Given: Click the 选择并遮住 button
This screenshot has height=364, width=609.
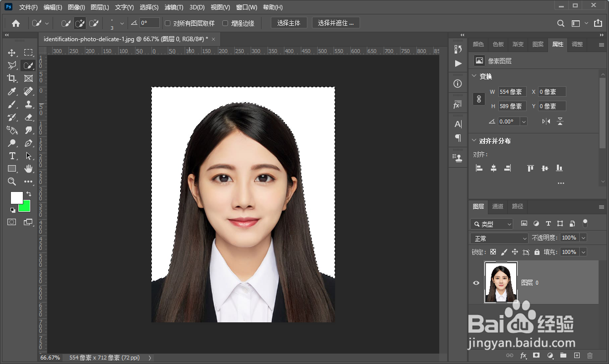Looking at the screenshot, I should (x=336, y=23).
